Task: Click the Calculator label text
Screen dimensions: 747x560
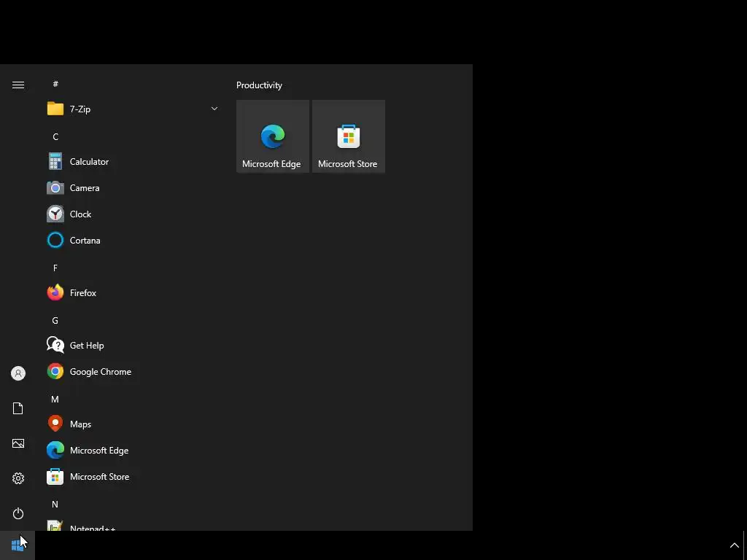Action: click(89, 161)
